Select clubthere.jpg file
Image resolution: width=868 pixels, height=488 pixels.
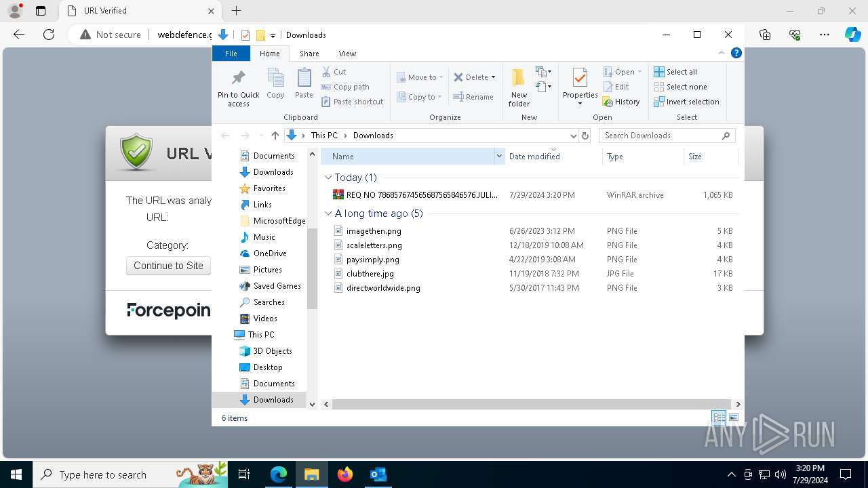(532, 274)
